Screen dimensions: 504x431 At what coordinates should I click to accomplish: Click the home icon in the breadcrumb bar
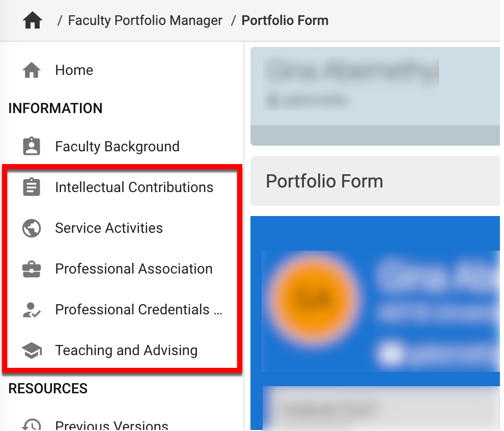(33, 21)
